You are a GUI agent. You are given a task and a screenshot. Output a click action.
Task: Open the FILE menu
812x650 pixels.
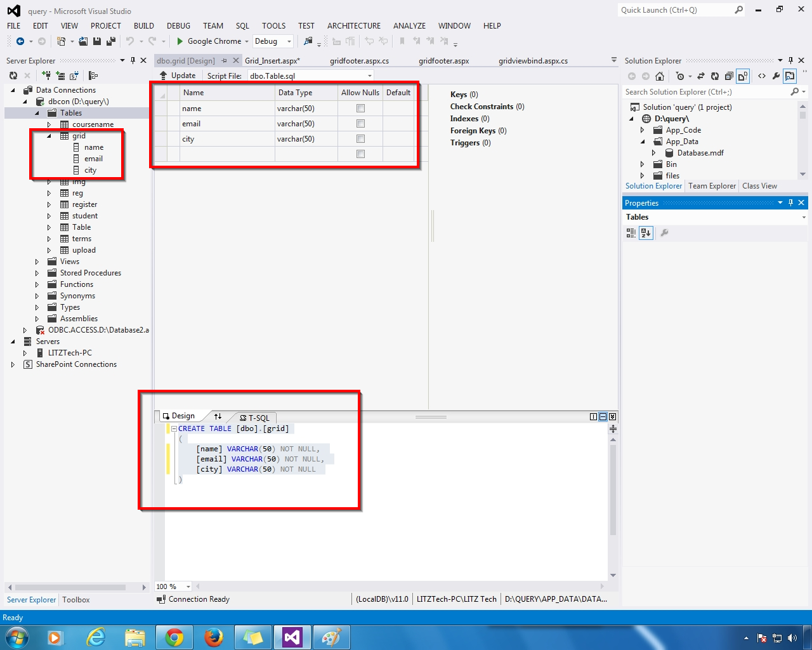(x=14, y=26)
